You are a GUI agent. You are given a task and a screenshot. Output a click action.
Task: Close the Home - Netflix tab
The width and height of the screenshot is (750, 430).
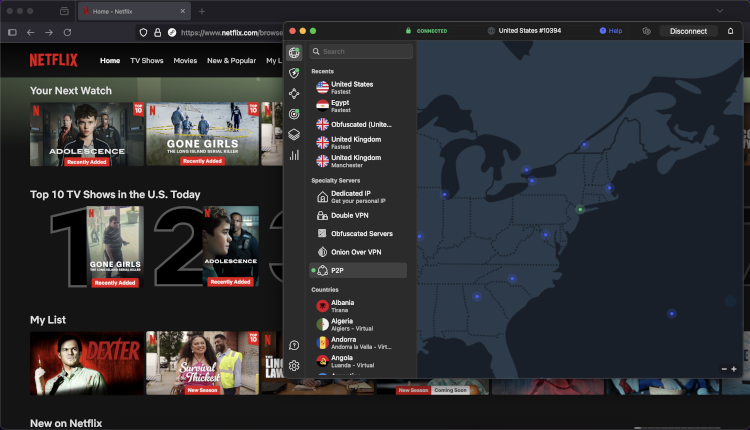(183, 11)
